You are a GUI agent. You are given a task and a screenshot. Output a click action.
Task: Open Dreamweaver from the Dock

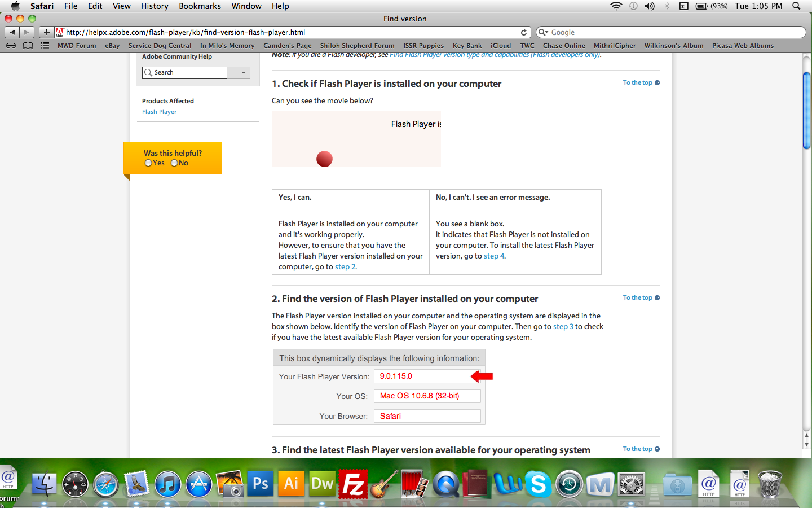(x=323, y=484)
